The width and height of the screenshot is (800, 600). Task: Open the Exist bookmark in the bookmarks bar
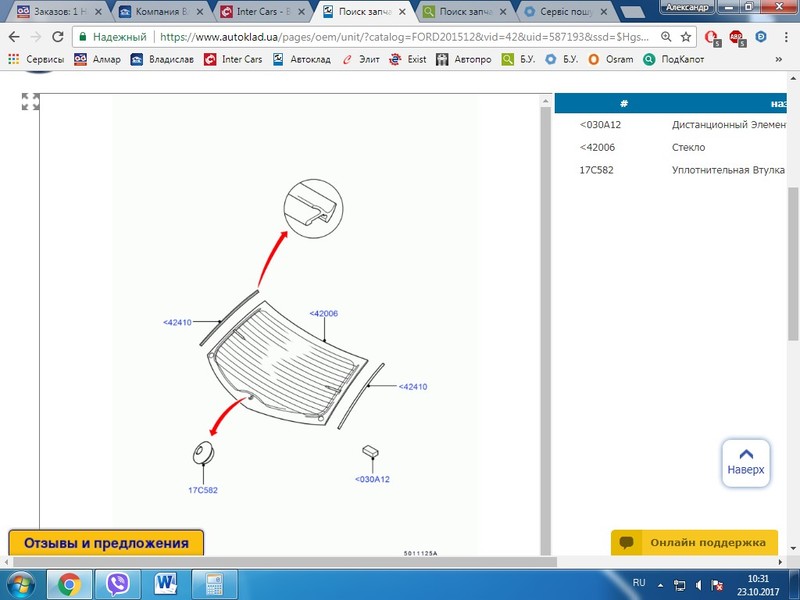(x=408, y=59)
